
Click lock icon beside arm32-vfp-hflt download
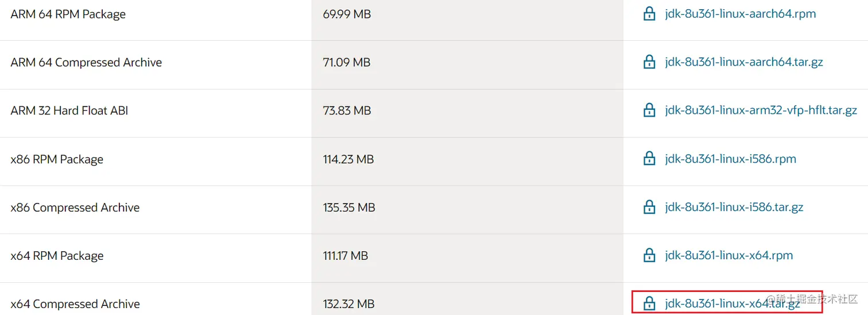649,110
